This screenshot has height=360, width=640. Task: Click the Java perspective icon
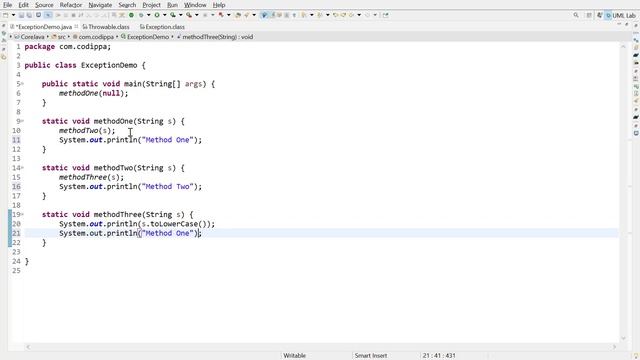point(600,15)
